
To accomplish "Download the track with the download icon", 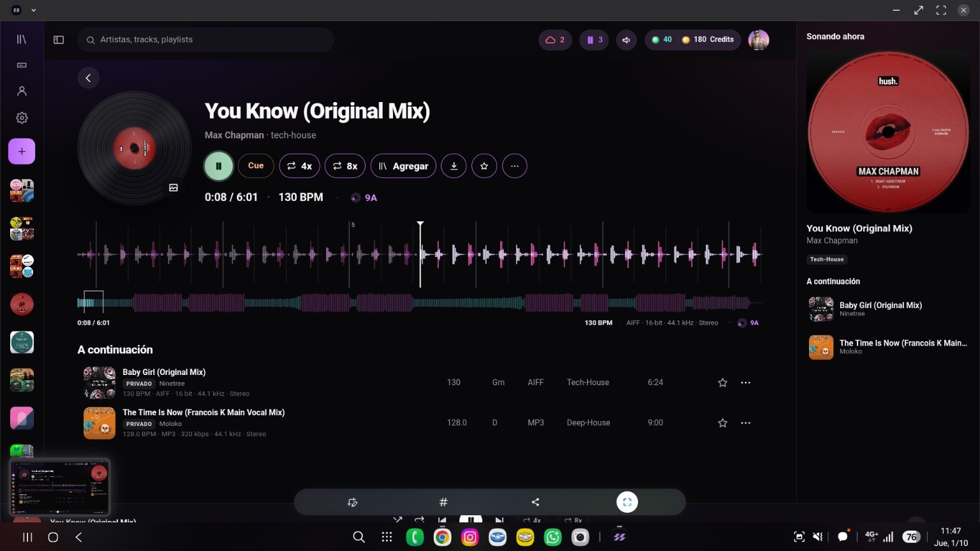I will click(x=454, y=166).
